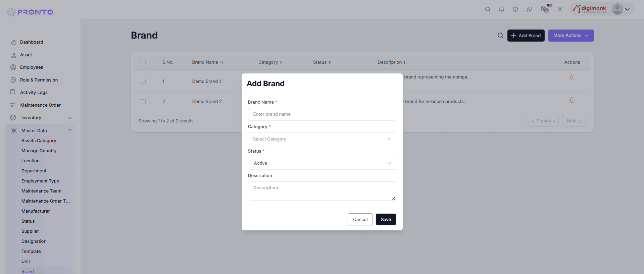Click Role & Permission shield icon
The width and height of the screenshot is (644, 274).
point(13,80)
